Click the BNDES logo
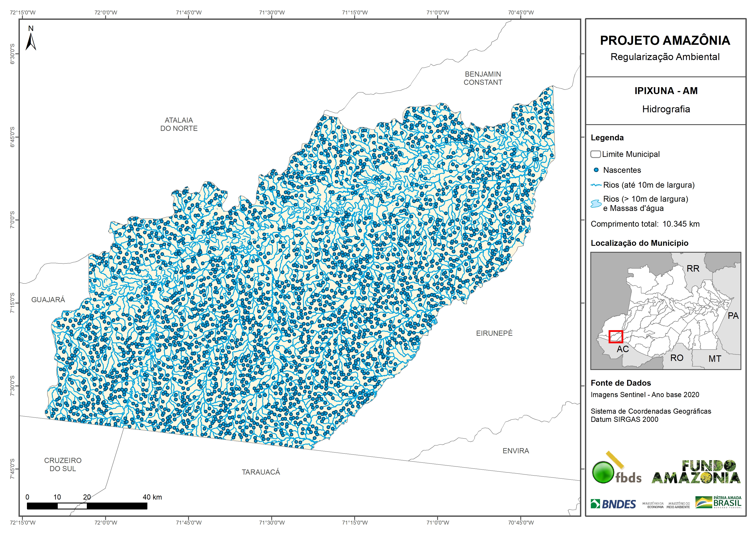 613,504
